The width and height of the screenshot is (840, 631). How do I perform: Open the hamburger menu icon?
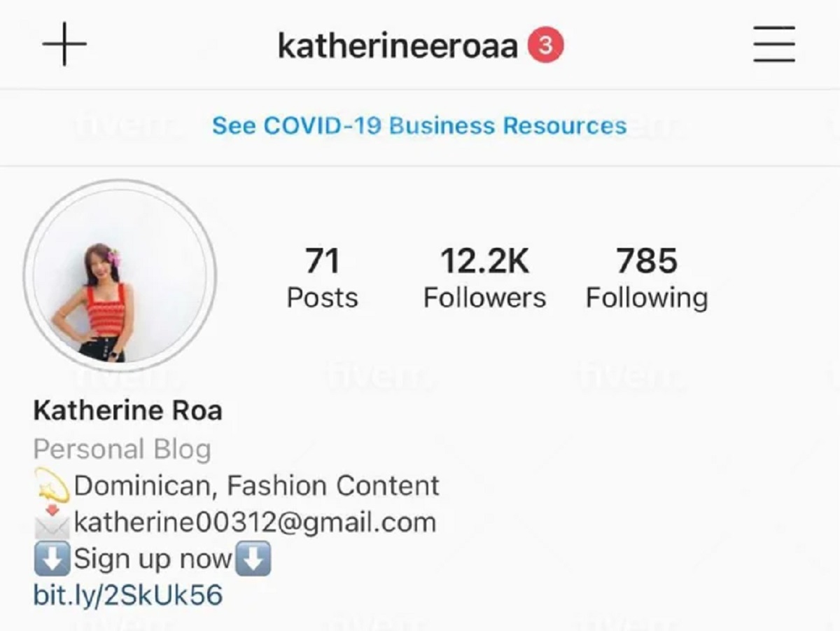point(774,44)
